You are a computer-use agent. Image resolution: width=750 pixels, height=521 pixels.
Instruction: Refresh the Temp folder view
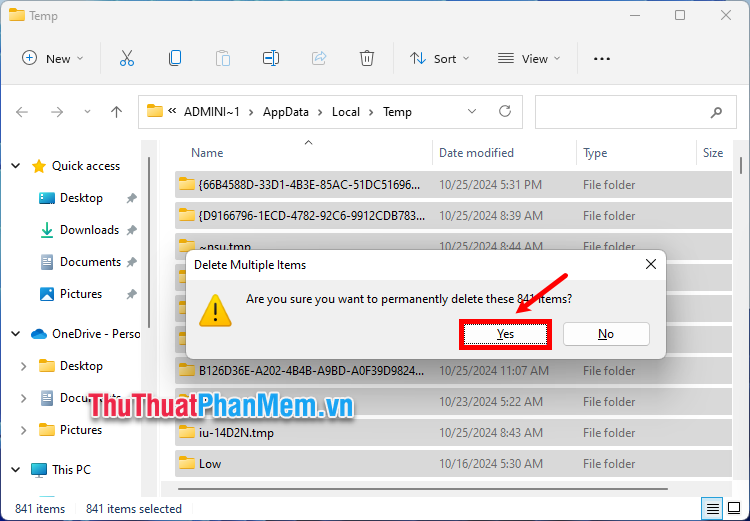point(505,111)
